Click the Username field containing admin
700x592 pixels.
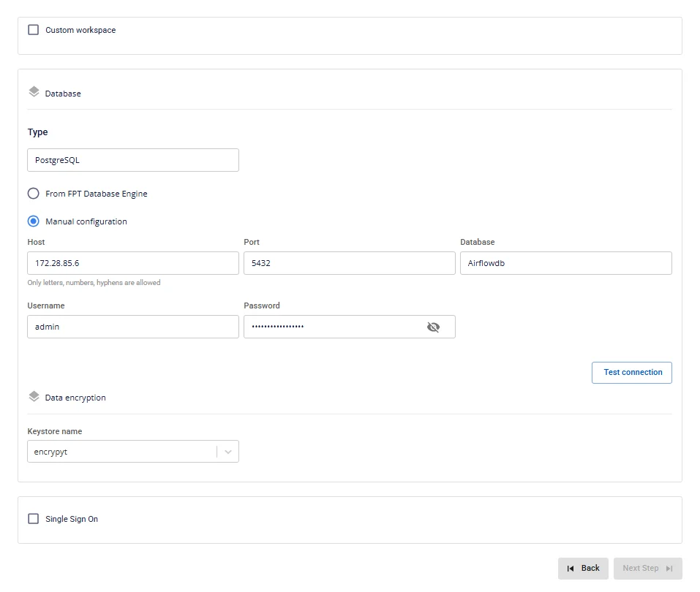[x=133, y=327]
